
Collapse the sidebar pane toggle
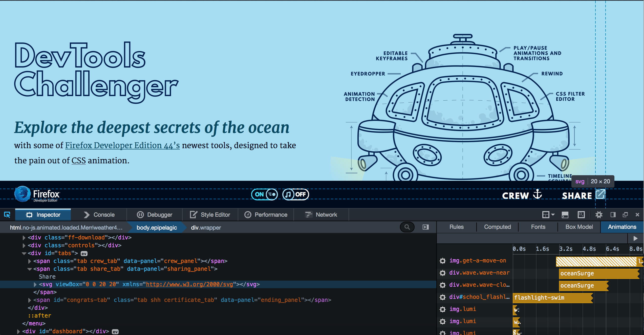click(x=425, y=227)
